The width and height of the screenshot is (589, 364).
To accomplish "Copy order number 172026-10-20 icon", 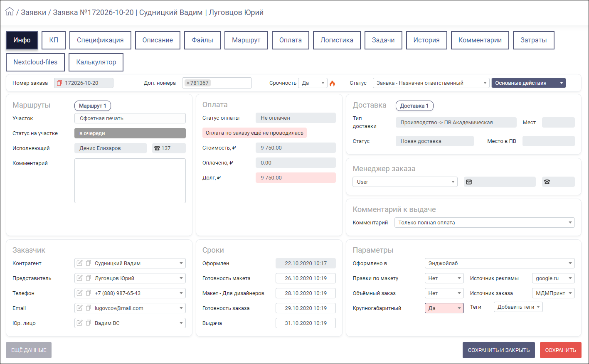I will click(x=59, y=83).
